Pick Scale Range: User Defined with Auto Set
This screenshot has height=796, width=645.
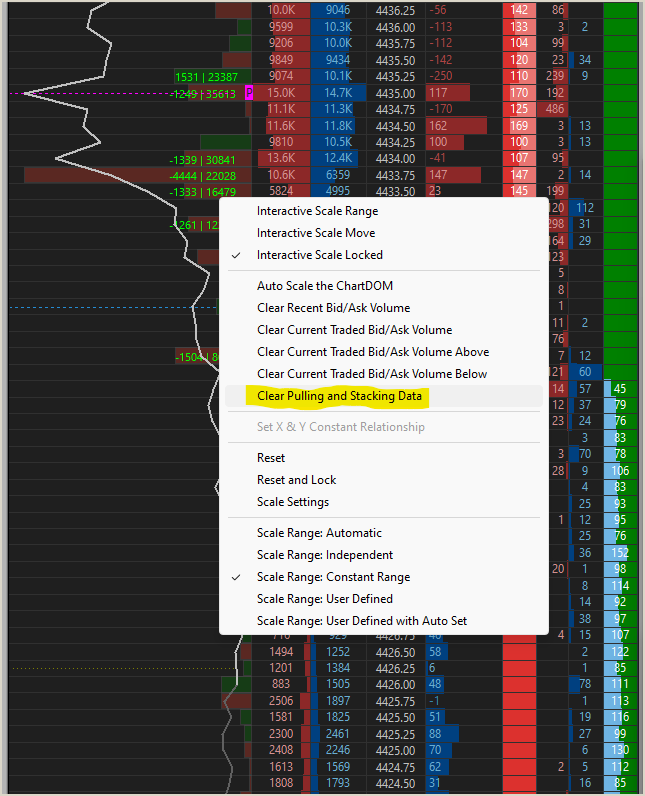[x=384, y=621]
